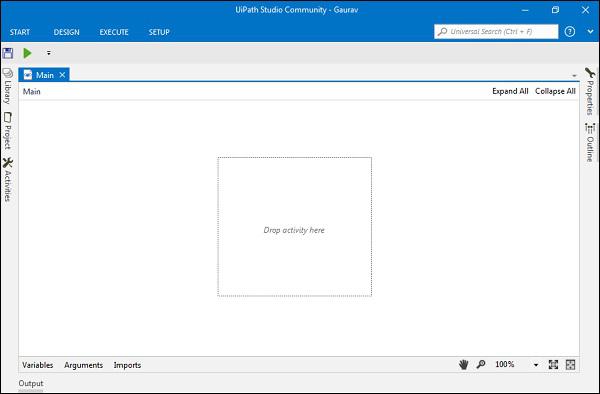Open the quick access toolbar customize arrow
The height and width of the screenshot is (394, 600).
49,53
